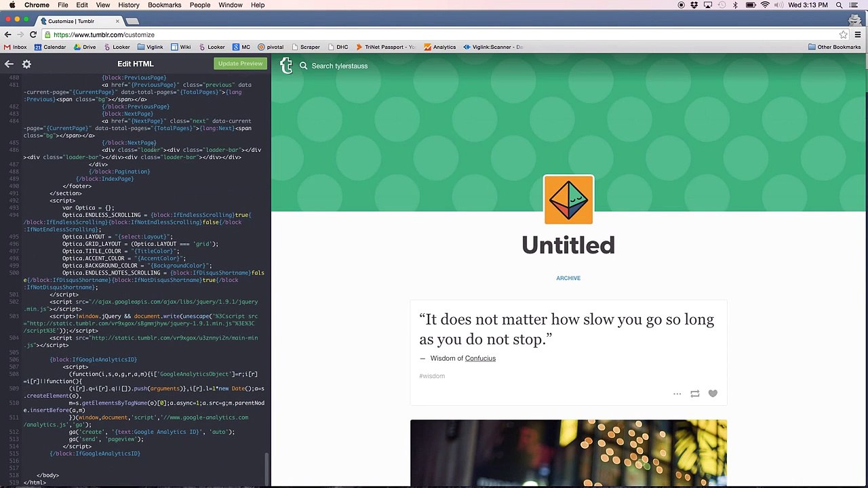This screenshot has height=488, width=868.
Task: Open Spotlight search in the menu bar
Action: pos(839,5)
